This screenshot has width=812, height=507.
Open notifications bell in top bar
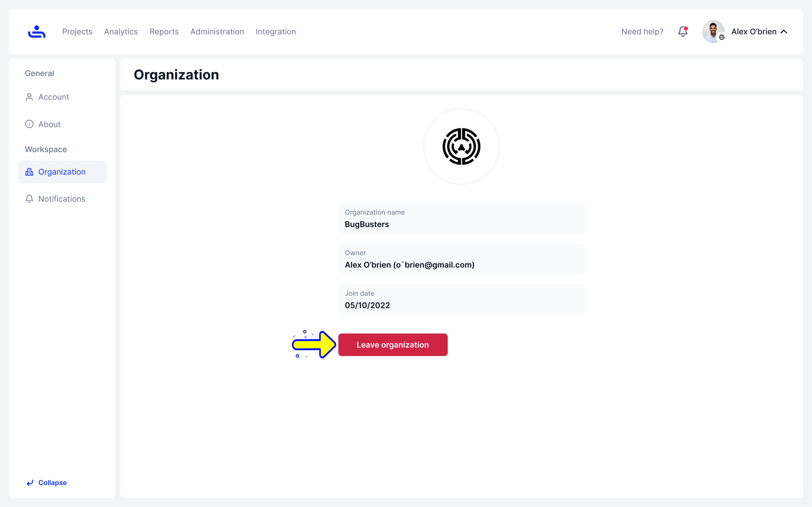[683, 32]
